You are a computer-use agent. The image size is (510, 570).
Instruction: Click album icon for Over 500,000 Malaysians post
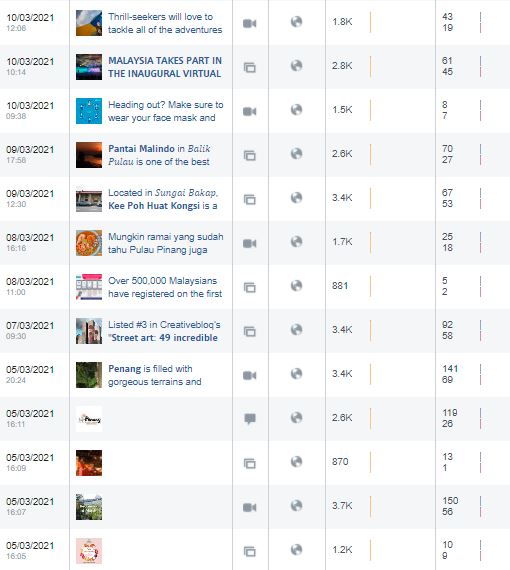coord(249,288)
